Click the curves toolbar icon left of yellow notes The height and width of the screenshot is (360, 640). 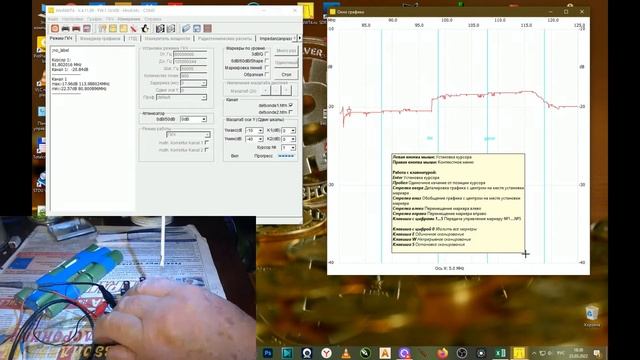[x=102, y=29]
